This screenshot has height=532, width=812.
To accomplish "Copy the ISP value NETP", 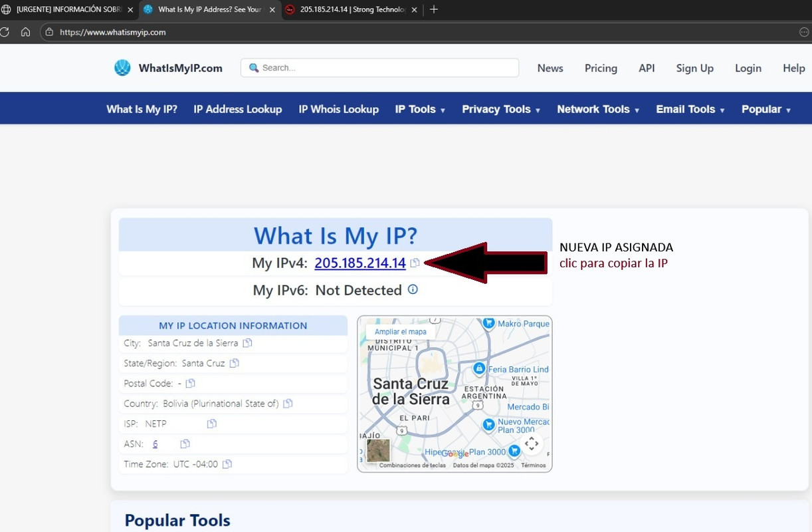I will click(x=211, y=424).
